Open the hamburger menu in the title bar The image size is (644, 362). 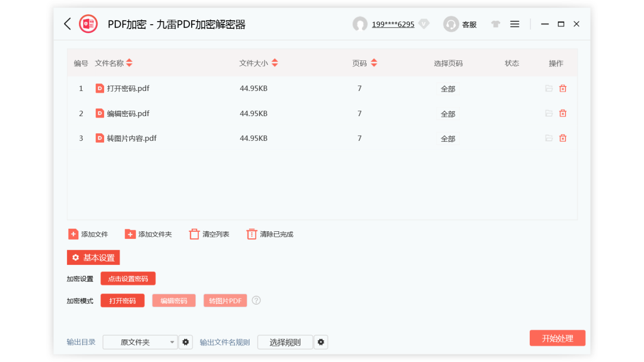pyautogui.click(x=514, y=24)
